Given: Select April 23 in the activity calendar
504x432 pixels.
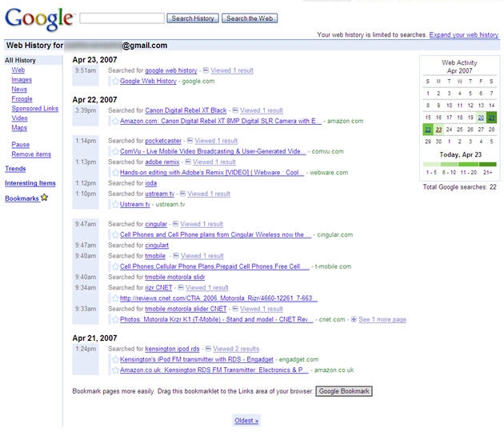Looking at the screenshot, I should (438, 130).
